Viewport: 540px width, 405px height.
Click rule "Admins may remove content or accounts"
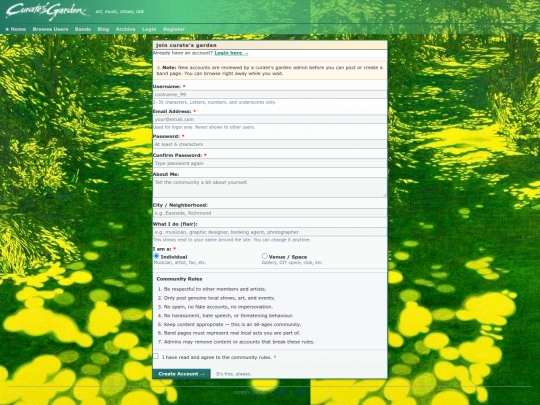tap(239, 342)
